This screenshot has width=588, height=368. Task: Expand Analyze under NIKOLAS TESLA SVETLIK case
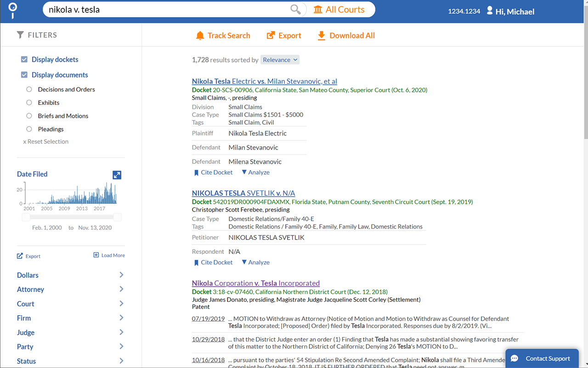click(255, 262)
